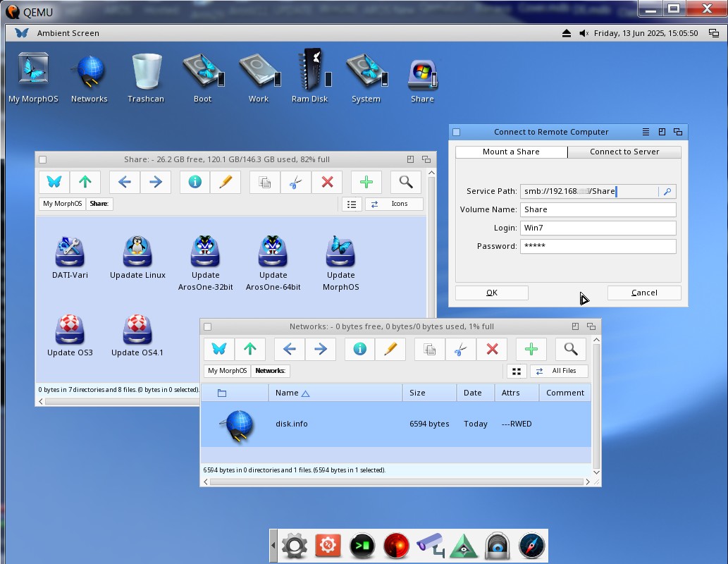
Task: Launch terminal shell icon in dock
Action: pyautogui.click(x=362, y=546)
